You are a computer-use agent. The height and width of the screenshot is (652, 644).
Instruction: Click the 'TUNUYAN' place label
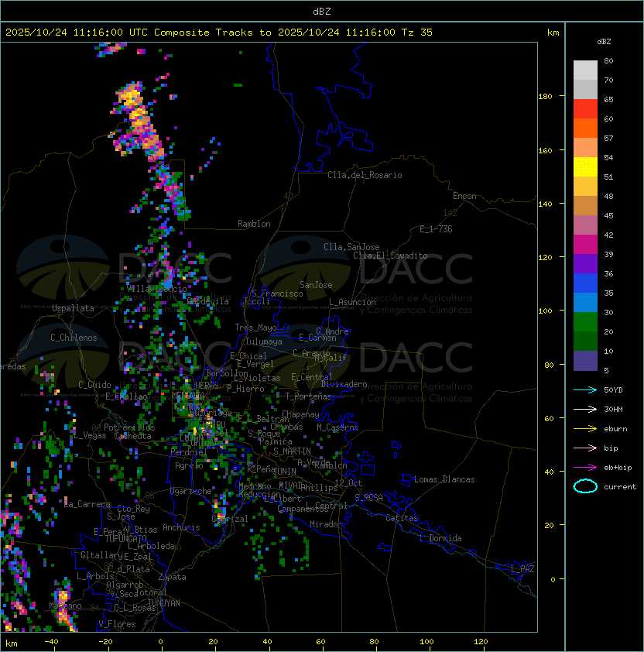164,603
